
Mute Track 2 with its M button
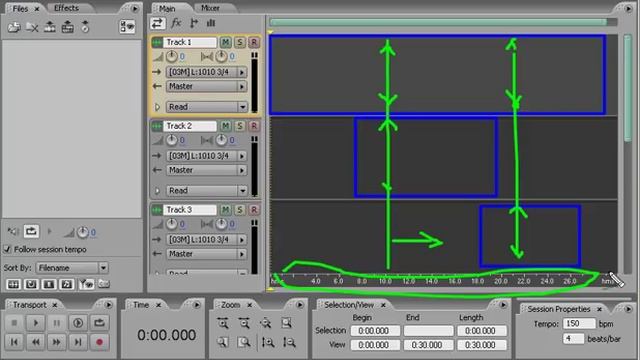pyautogui.click(x=225, y=126)
